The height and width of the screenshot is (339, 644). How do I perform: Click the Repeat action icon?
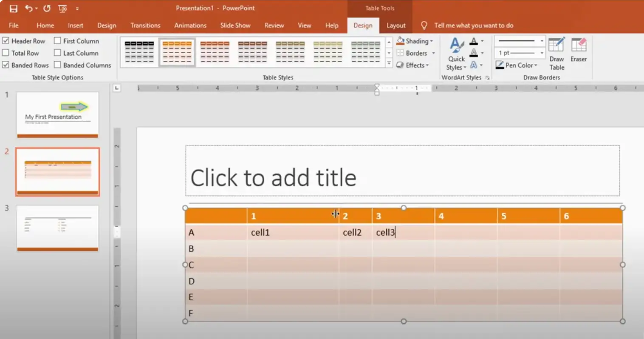point(47,9)
